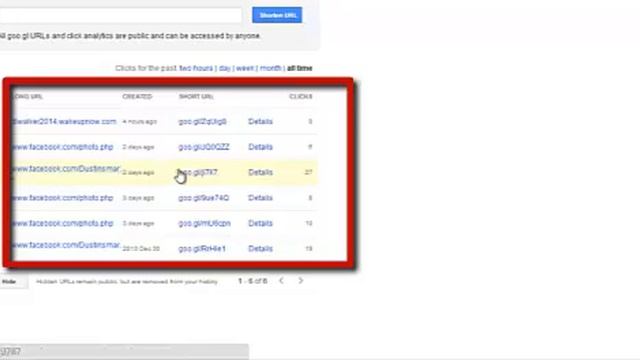Open short URL goo.gl/RrHie1
640x360 pixels.
(x=202, y=249)
